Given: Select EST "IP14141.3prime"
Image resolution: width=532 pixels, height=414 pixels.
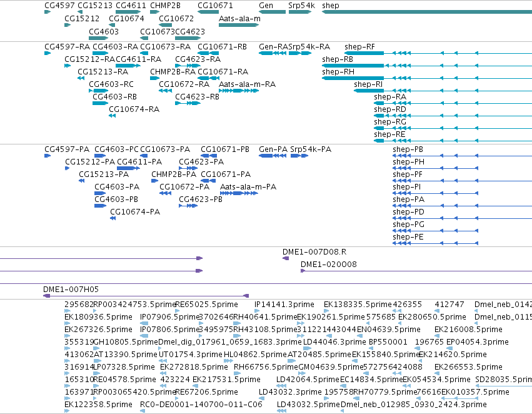Looking at the screenshot, I should (284, 305).
